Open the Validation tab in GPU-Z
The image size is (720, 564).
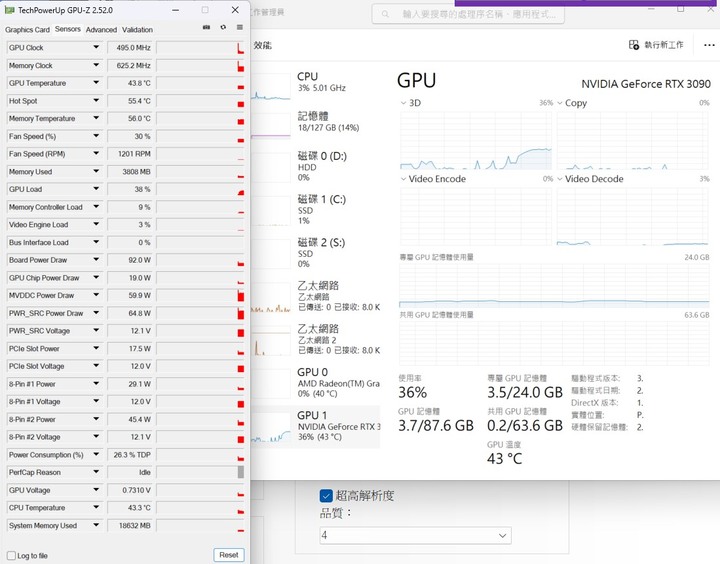137,30
